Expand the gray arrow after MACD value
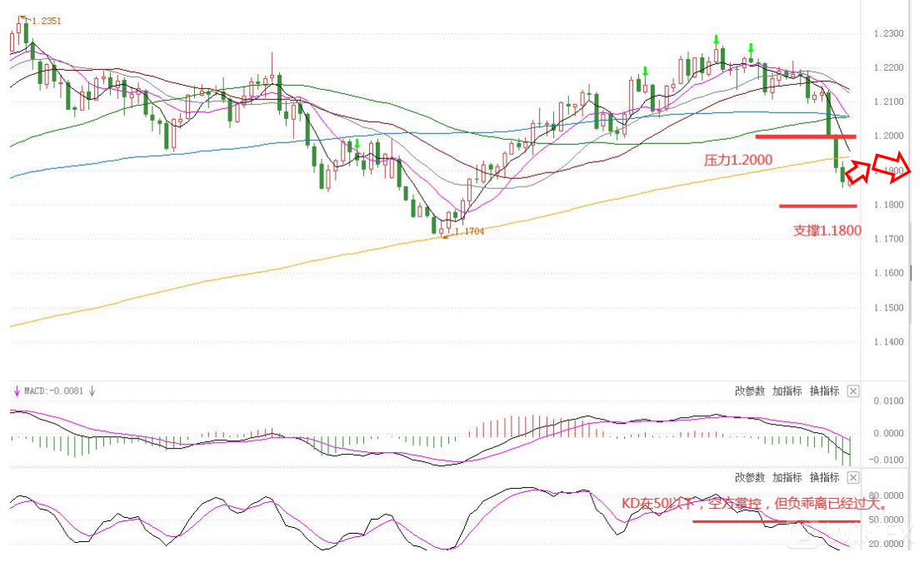The width and height of the screenshot is (924, 562). [92, 391]
